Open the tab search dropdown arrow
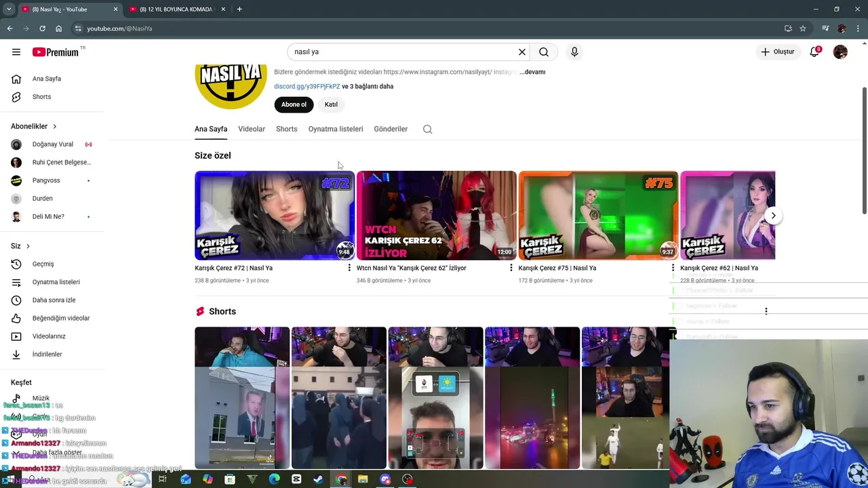This screenshot has height=488, width=868. [9, 9]
